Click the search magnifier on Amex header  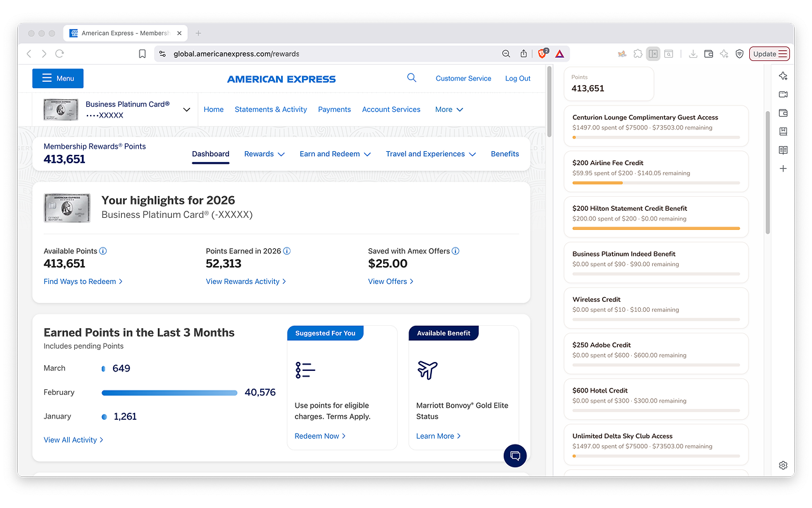[412, 78]
